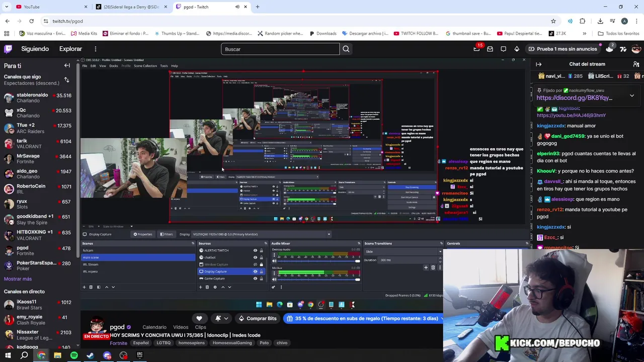
Task: Toggle visibility of Game Capture source
Action: pyautogui.click(x=255, y=279)
